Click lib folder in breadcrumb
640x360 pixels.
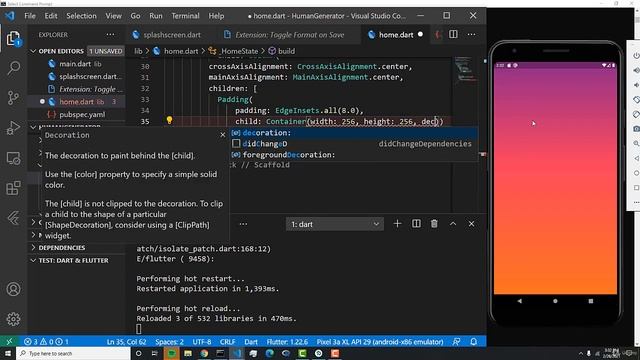(138, 51)
